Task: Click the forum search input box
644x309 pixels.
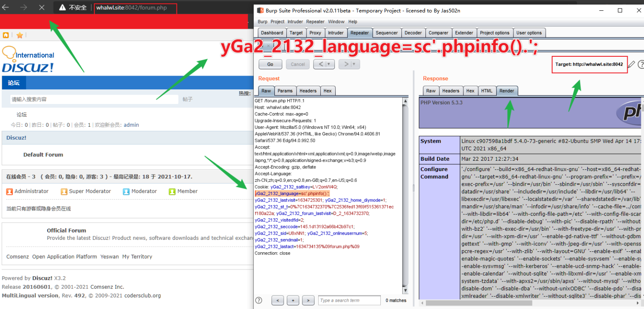Action: coord(94,99)
